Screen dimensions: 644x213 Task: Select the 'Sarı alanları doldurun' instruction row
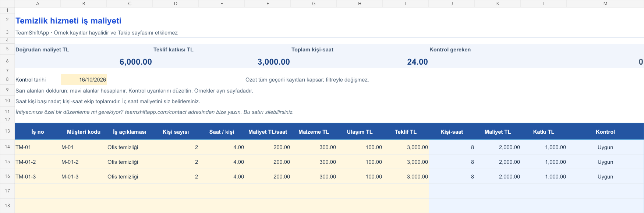point(134,91)
